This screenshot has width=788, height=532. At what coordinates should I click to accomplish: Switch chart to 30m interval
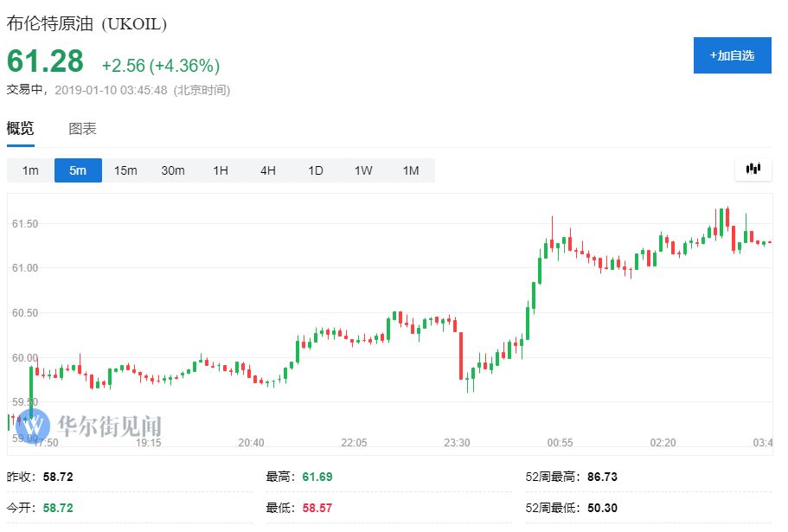click(x=173, y=170)
